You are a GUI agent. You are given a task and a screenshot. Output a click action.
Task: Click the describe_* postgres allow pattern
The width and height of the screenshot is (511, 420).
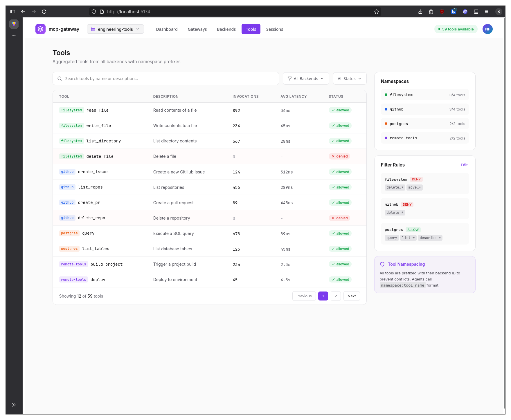pos(430,238)
